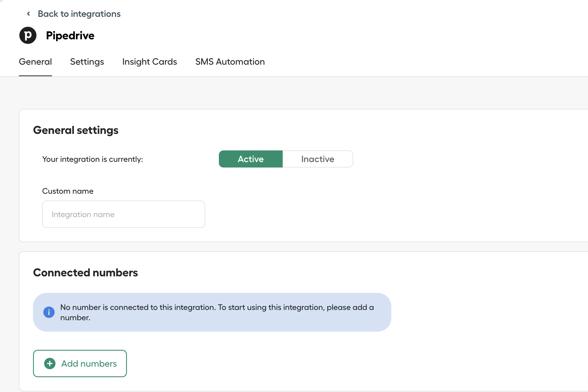
Task: Click the Add numbers button
Action: point(80,364)
